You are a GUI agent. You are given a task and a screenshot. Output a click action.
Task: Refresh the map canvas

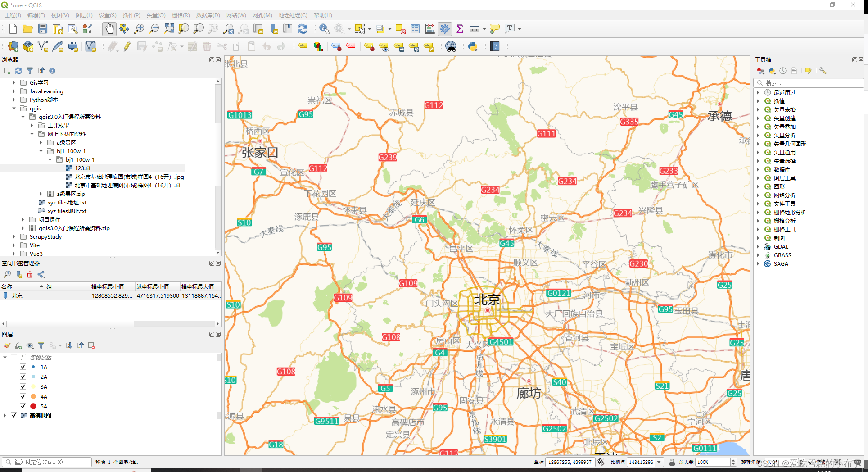[x=303, y=29]
